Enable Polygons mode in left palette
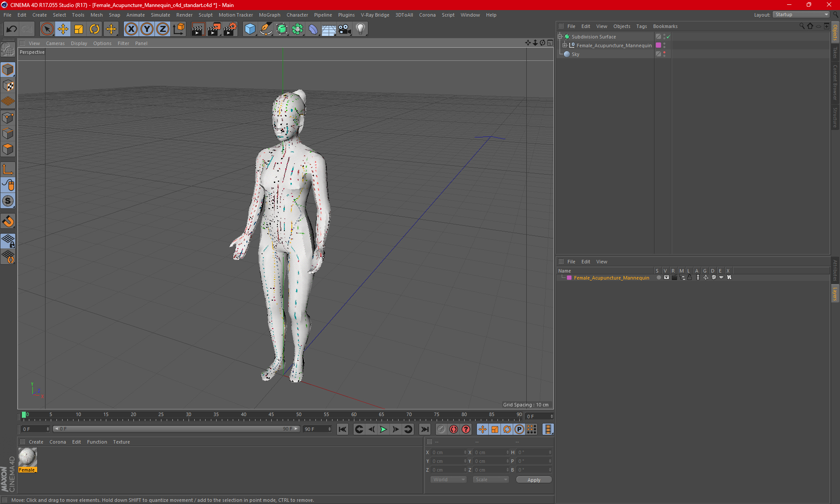Image resolution: width=840 pixels, height=504 pixels. 8,149
